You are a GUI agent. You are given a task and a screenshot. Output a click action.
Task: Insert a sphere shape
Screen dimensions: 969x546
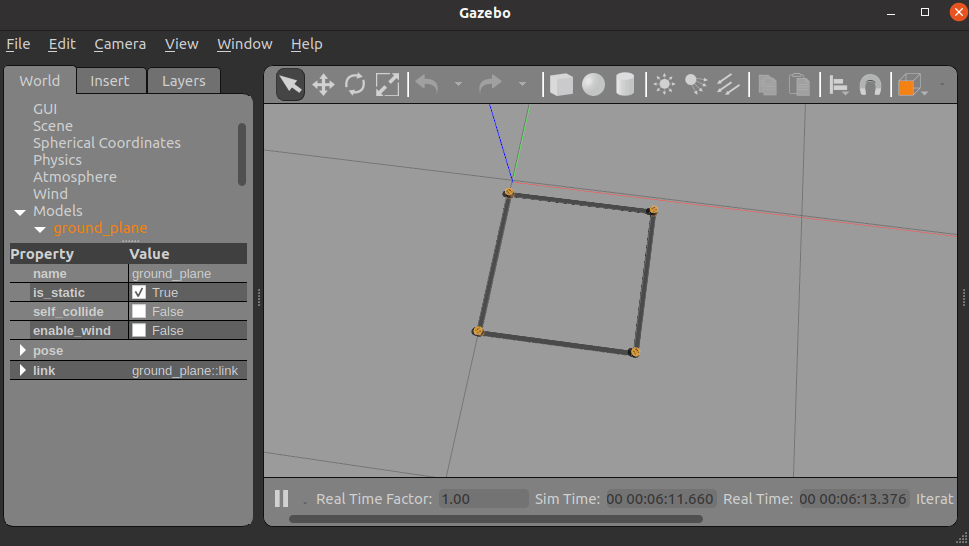tap(593, 85)
